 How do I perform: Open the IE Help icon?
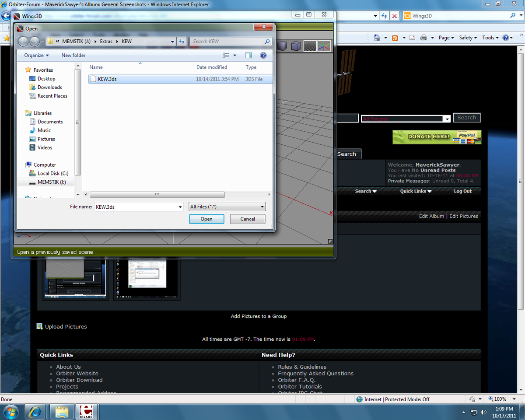tap(505, 38)
